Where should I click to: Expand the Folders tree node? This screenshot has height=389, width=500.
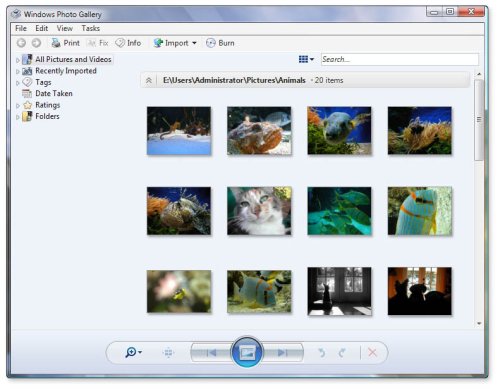18,117
